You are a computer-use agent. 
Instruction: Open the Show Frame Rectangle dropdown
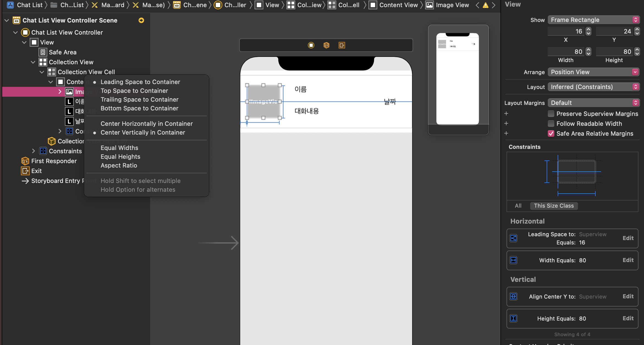pos(594,20)
